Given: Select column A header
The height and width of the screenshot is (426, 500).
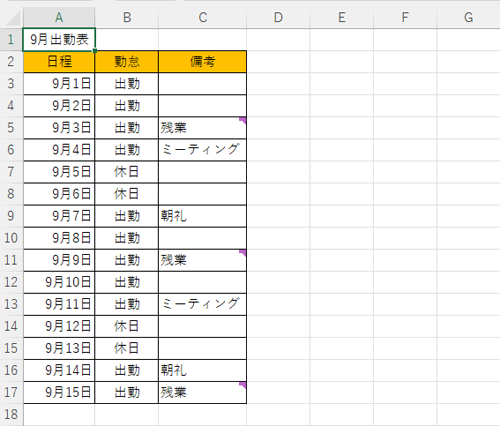Looking at the screenshot, I should click(x=59, y=17).
